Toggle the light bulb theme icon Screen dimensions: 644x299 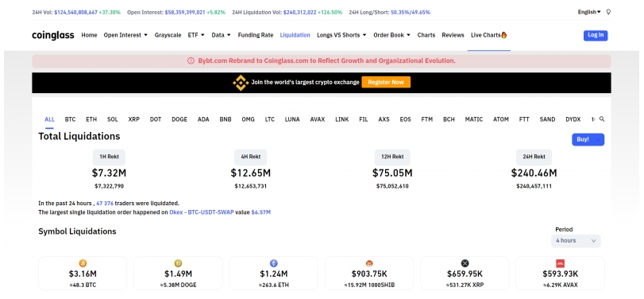tap(608, 13)
